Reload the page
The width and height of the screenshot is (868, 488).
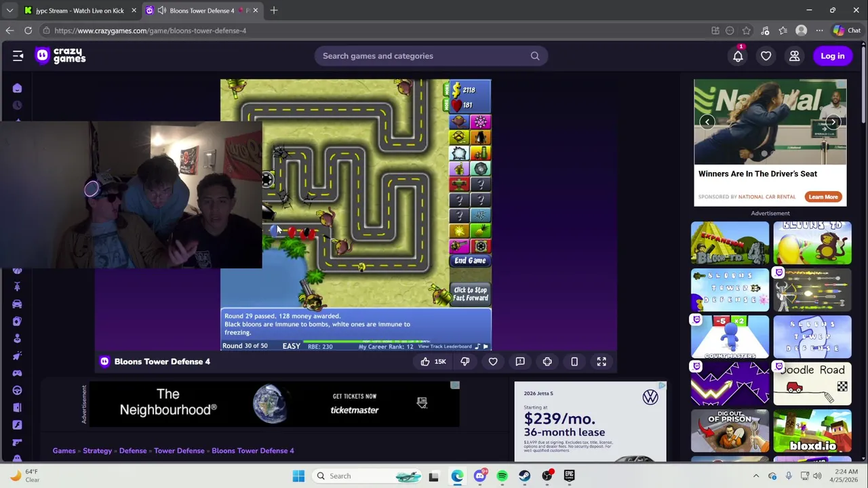pyautogui.click(x=28, y=30)
